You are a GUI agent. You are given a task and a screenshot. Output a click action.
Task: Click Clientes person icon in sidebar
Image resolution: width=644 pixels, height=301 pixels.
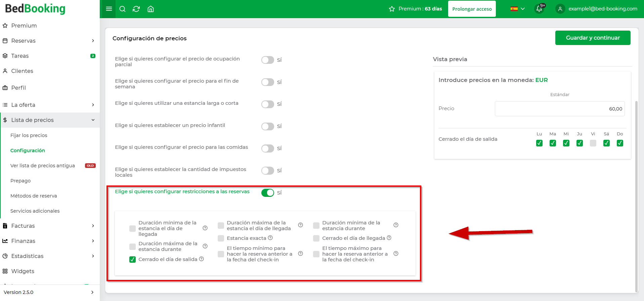[x=5, y=71]
